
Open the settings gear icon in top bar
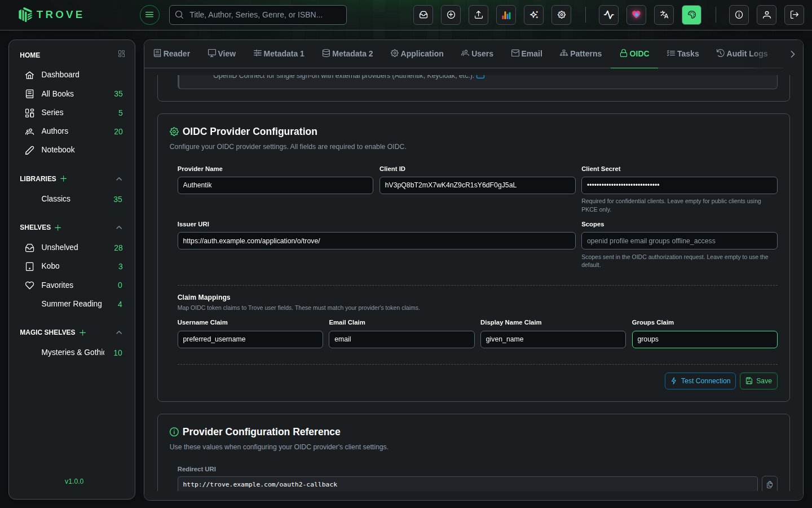coord(562,15)
